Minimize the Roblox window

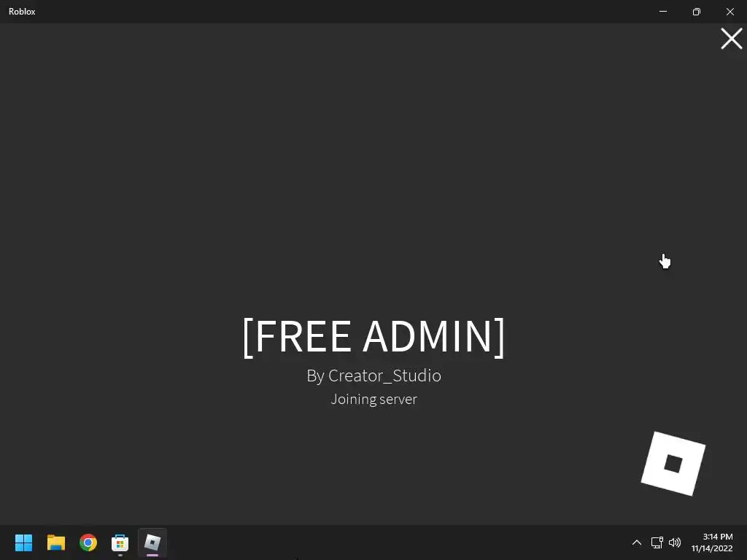(662, 12)
